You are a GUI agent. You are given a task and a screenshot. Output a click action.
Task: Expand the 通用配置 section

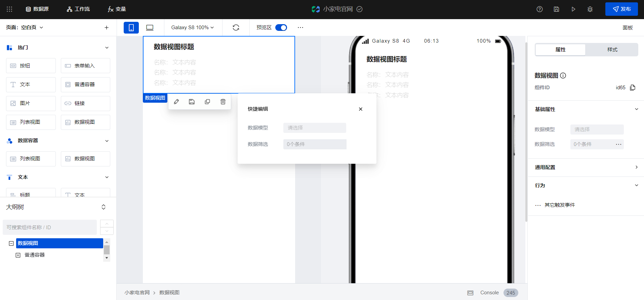click(636, 167)
